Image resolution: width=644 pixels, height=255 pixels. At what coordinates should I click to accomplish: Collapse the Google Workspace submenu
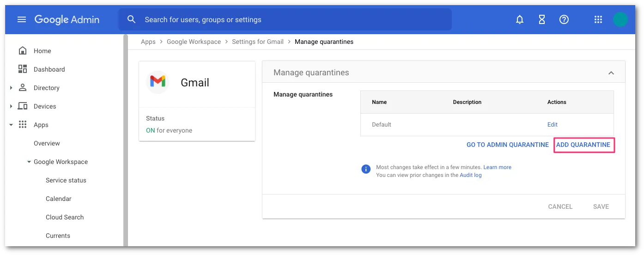click(x=29, y=162)
